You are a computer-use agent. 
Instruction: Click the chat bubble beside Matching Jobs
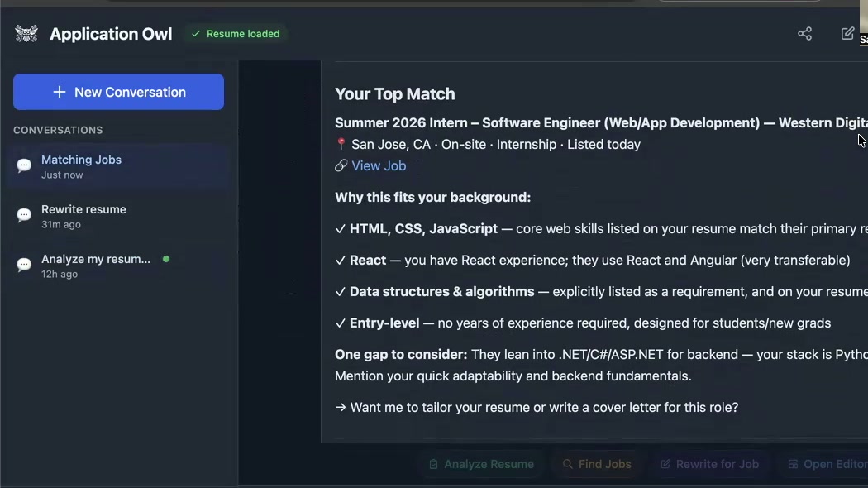click(x=24, y=165)
